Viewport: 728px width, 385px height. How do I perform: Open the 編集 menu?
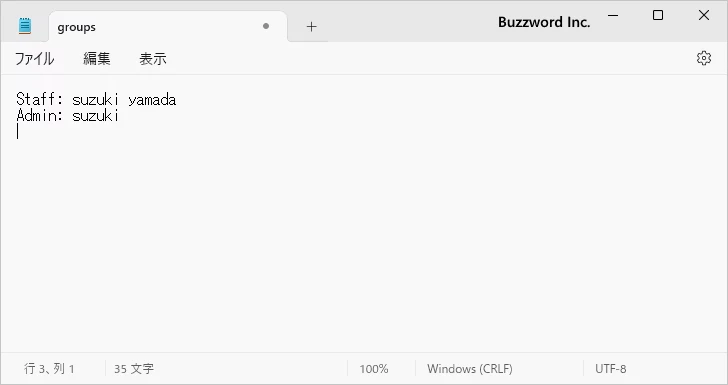[97, 59]
